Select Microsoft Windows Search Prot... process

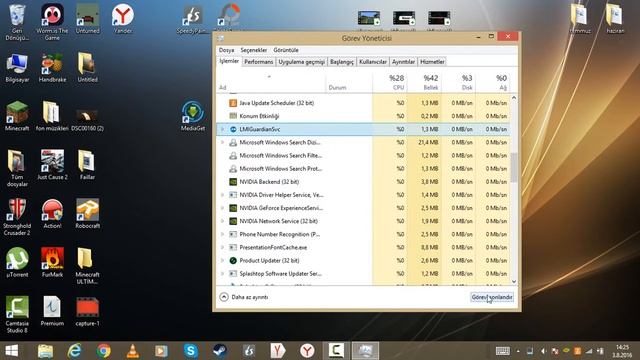362,169
